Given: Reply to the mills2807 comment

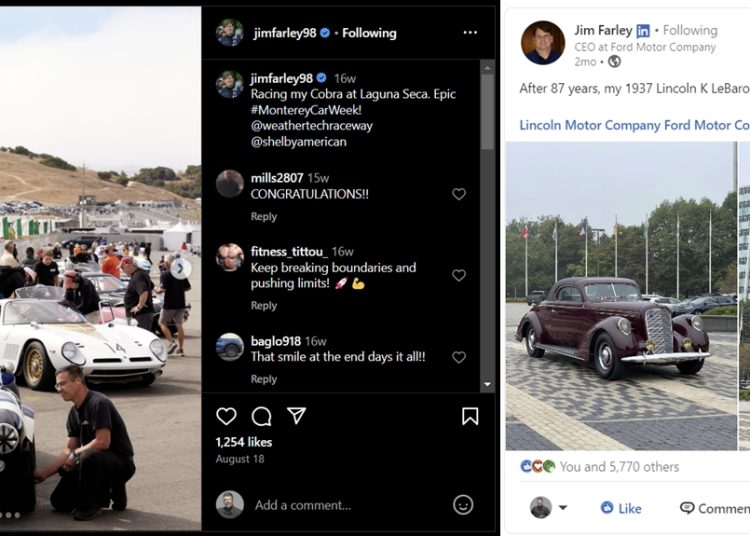Looking at the screenshot, I should click(264, 217).
